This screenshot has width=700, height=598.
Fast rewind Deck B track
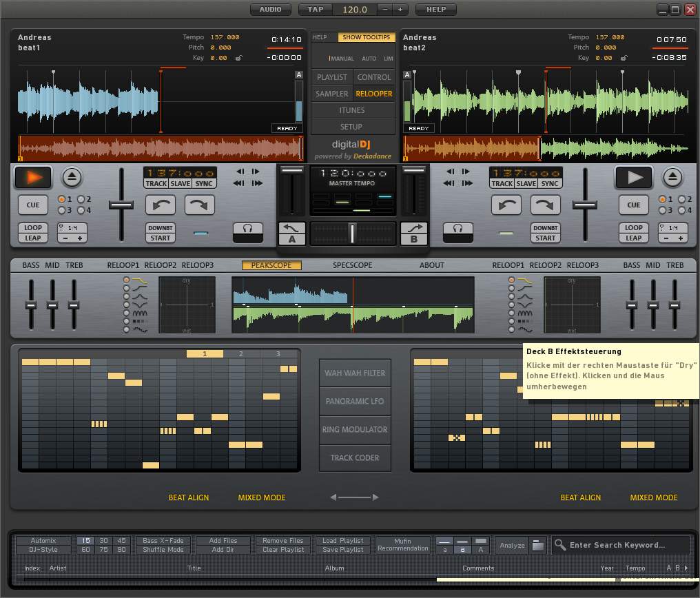449,183
